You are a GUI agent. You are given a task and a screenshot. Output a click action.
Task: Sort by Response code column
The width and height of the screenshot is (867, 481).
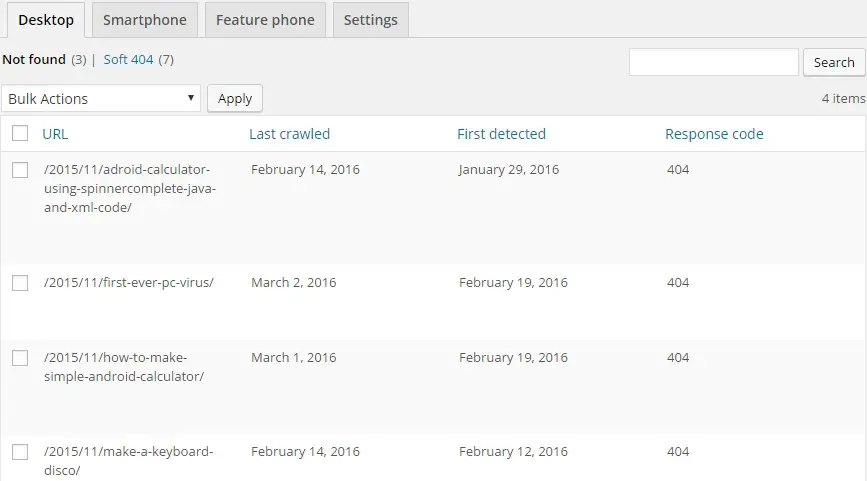(714, 134)
